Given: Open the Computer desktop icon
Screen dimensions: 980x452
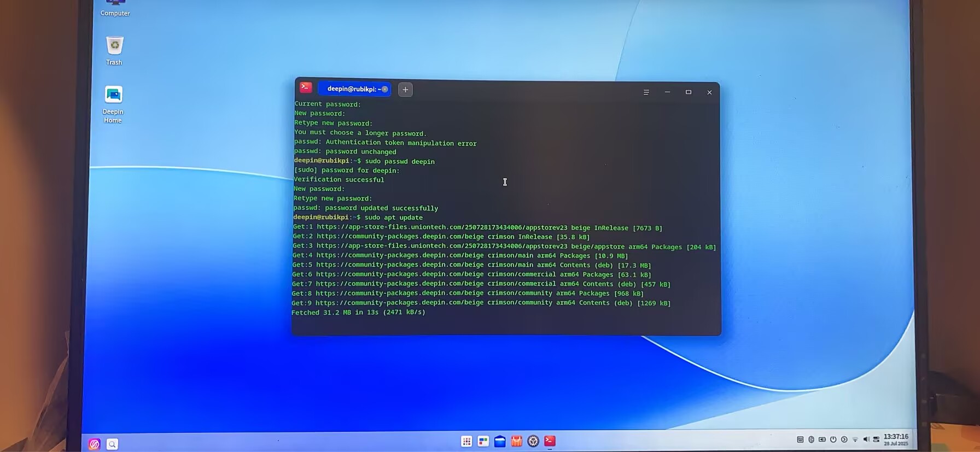Looking at the screenshot, I should click(x=115, y=7).
